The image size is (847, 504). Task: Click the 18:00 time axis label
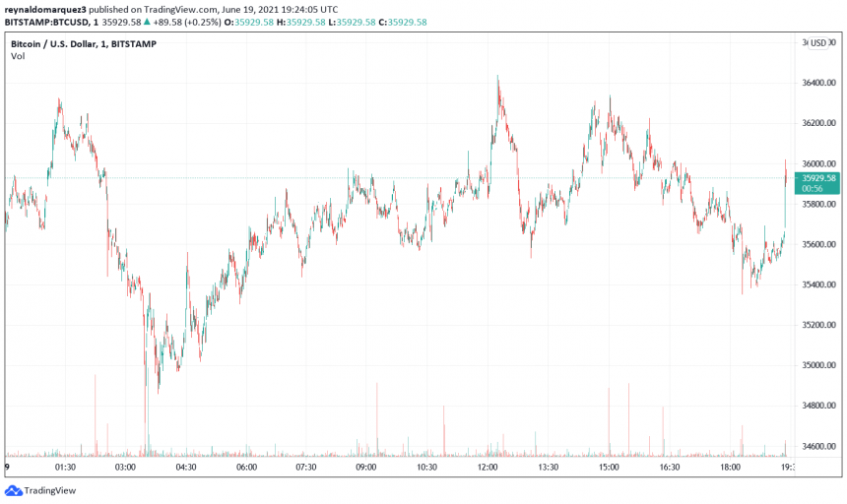730,468
